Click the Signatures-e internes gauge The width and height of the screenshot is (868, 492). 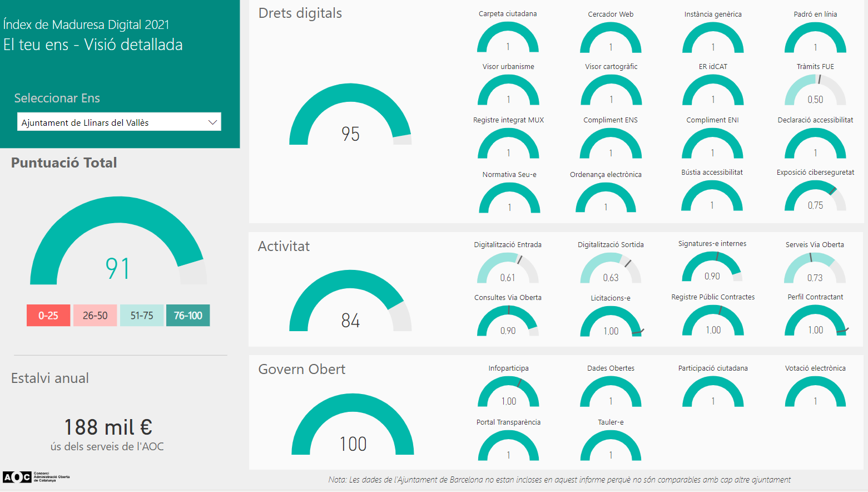click(712, 268)
